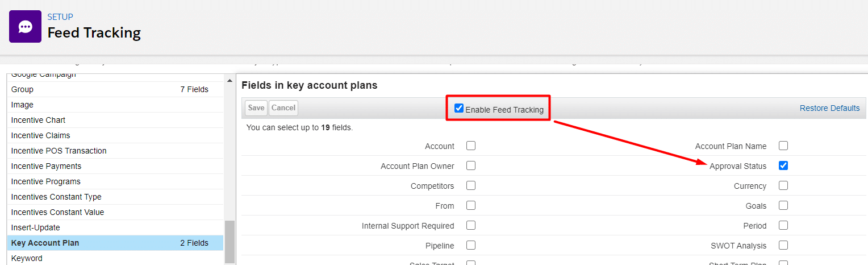Screen dimensions: 868x265
Task: Click the SETUP breadcrumb label
Action: click(60, 17)
